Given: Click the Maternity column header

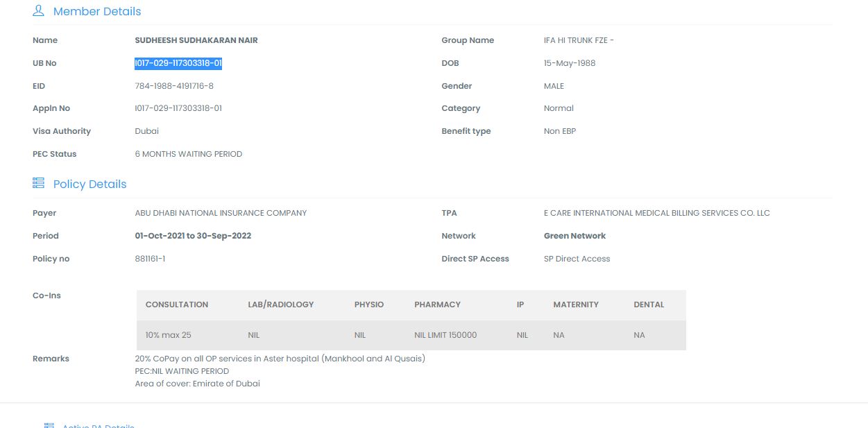Looking at the screenshot, I should point(576,305).
